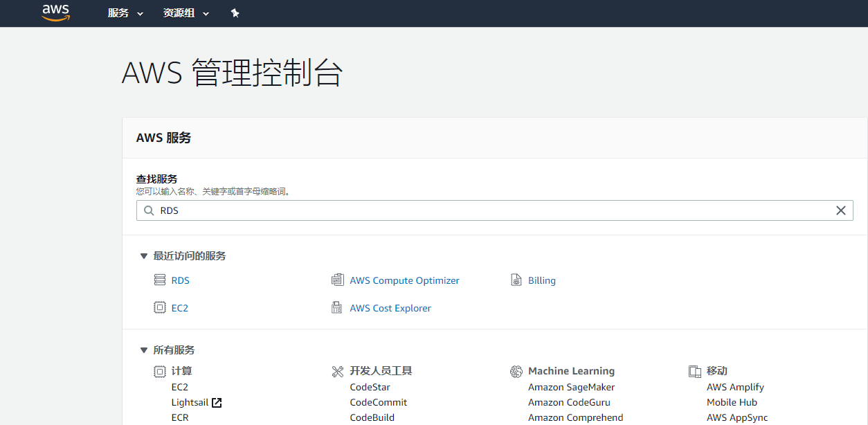Click the RDS database icon in recent services
This screenshot has height=425, width=868.
point(160,280)
